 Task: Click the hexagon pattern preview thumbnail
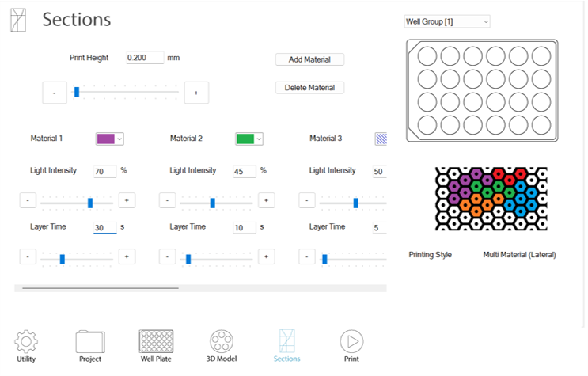pyautogui.click(x=491, y=199)
